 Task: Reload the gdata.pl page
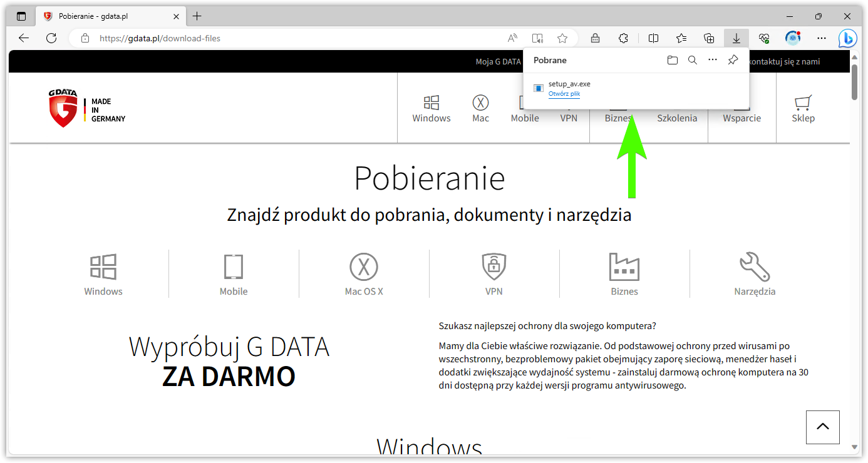pos(51,38)
